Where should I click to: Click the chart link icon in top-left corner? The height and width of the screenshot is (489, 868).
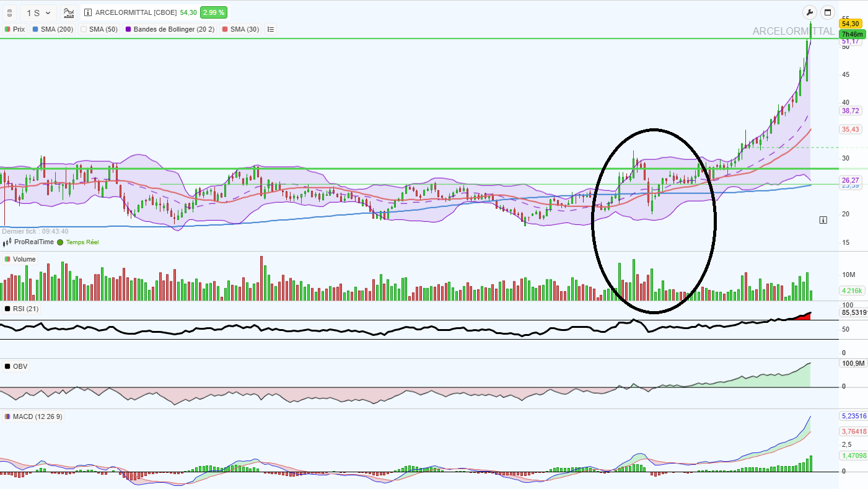[x=9, y=12]
